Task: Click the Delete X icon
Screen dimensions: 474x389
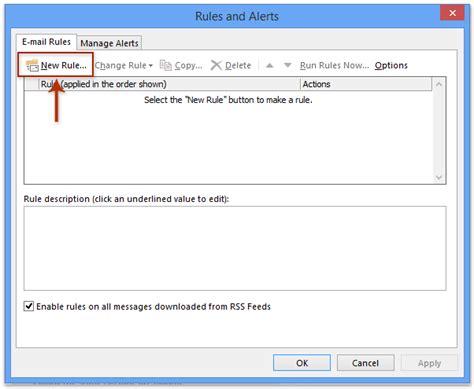Action: 216,65
